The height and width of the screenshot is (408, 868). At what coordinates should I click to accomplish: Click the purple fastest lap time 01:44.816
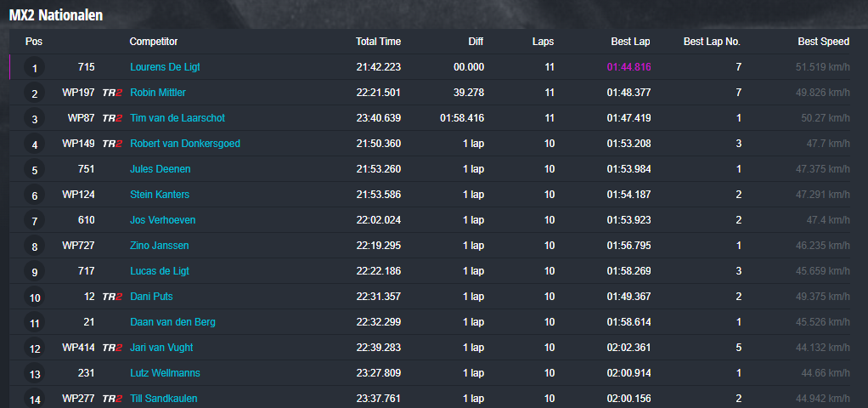point(628,67)
